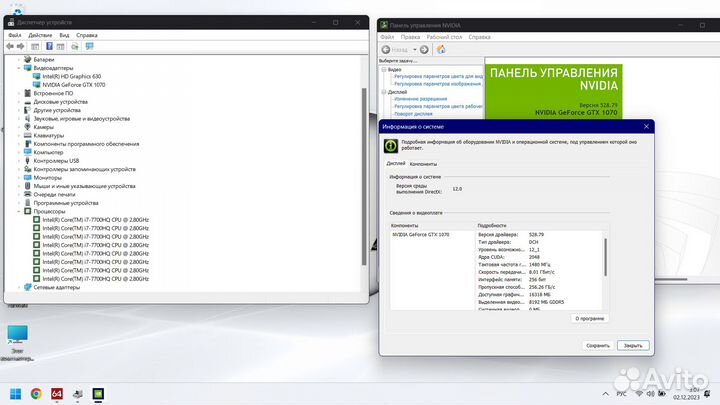Open the red 64 app on taskbar
720x405 pixels.
click(57, 394)
